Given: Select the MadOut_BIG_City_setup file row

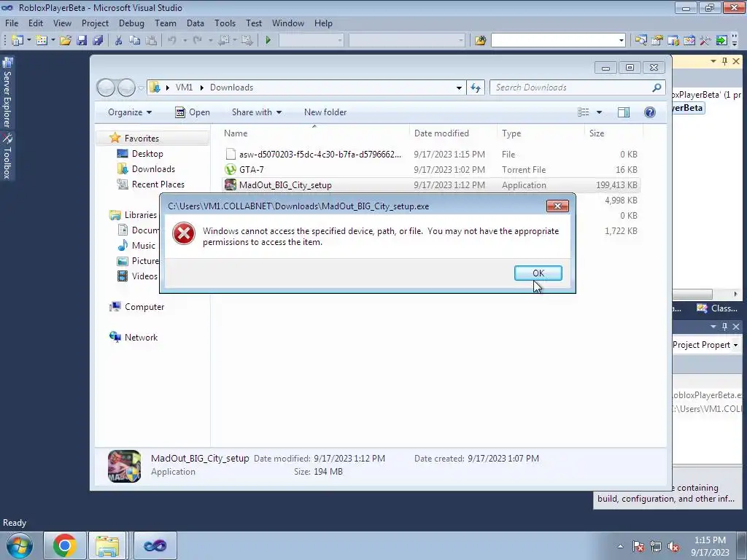Looking at the screenshot, I should coord(430,184).
